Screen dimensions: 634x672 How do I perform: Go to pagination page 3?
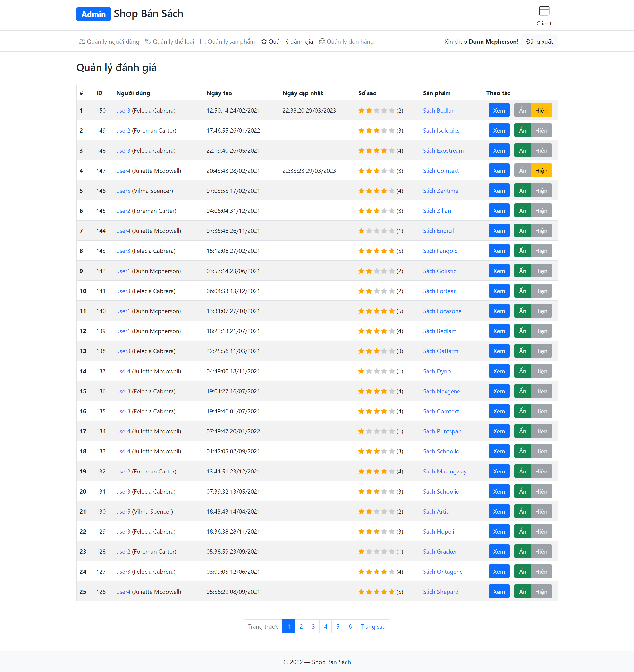coord(313,626)
